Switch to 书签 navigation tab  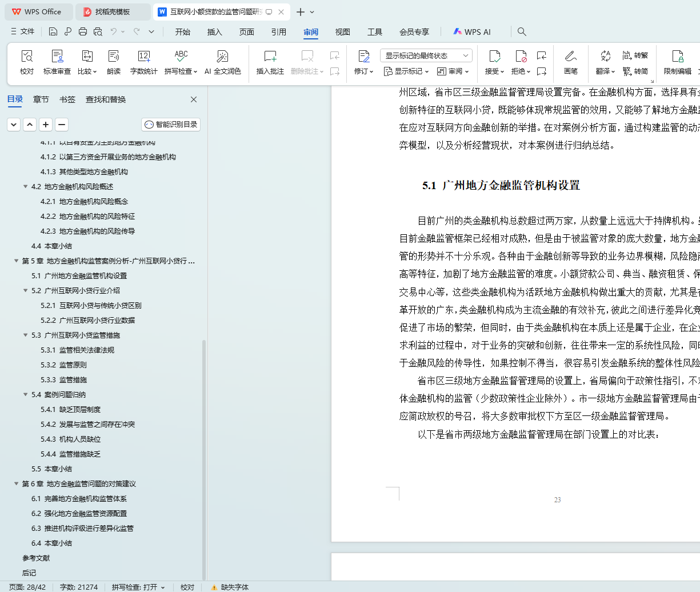coord(67,99)
